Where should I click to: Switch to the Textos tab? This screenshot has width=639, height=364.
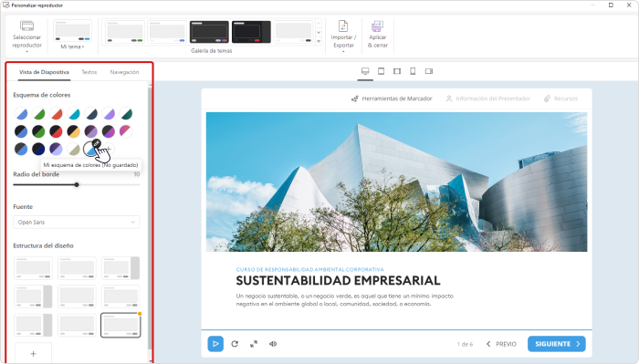pyautogui.click(x=89, y=72)
